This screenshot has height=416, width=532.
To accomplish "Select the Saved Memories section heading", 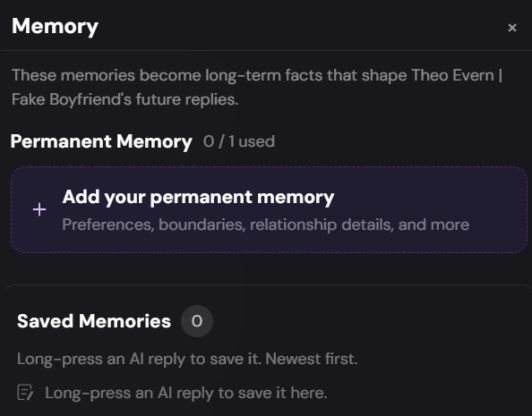I will (94, 321).
